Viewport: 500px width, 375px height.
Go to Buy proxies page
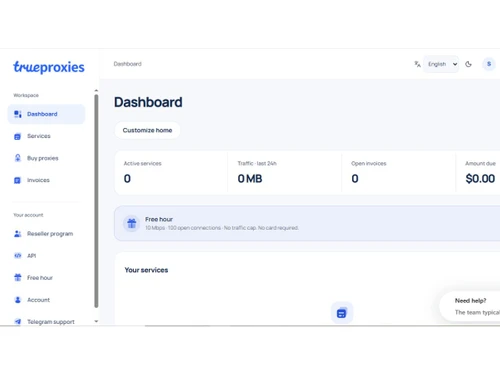pos(46,158)
